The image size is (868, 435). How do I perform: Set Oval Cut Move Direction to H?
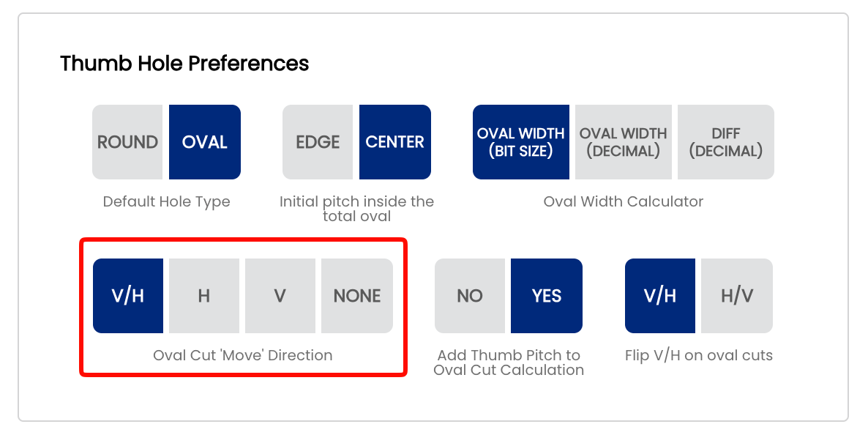pyautogui.click(x=204, y=296)
